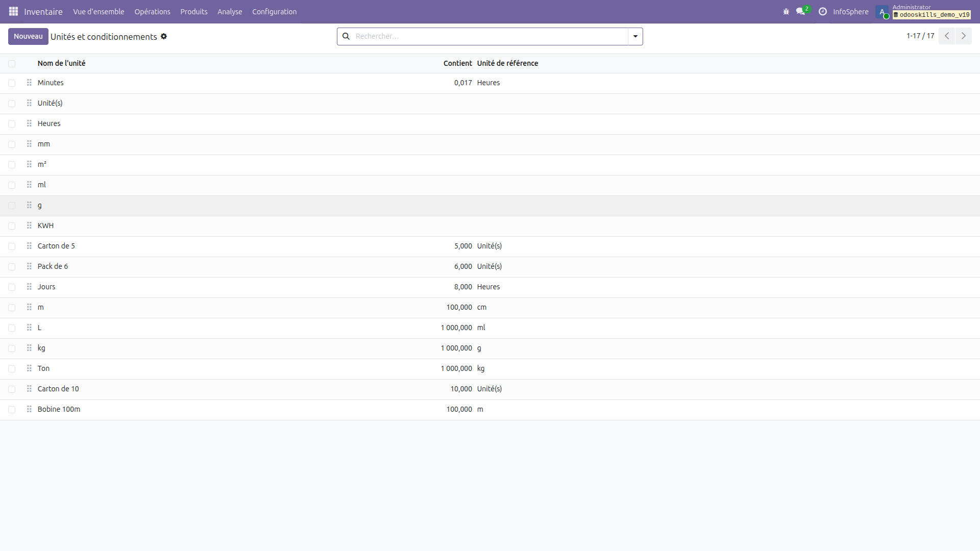Screen dimensions: 980x551
Task: Click inside the Rechercher search field
Action: tap(485, 36)
